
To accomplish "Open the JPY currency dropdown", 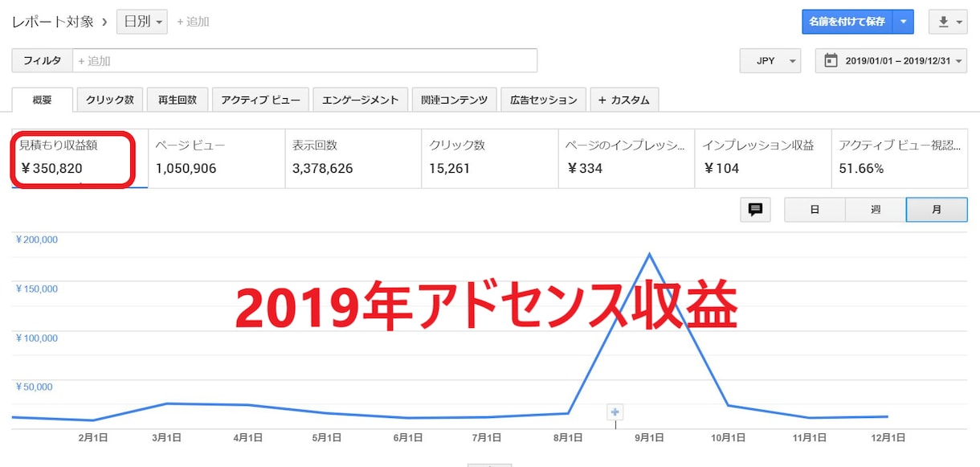I will pos(770,60).
